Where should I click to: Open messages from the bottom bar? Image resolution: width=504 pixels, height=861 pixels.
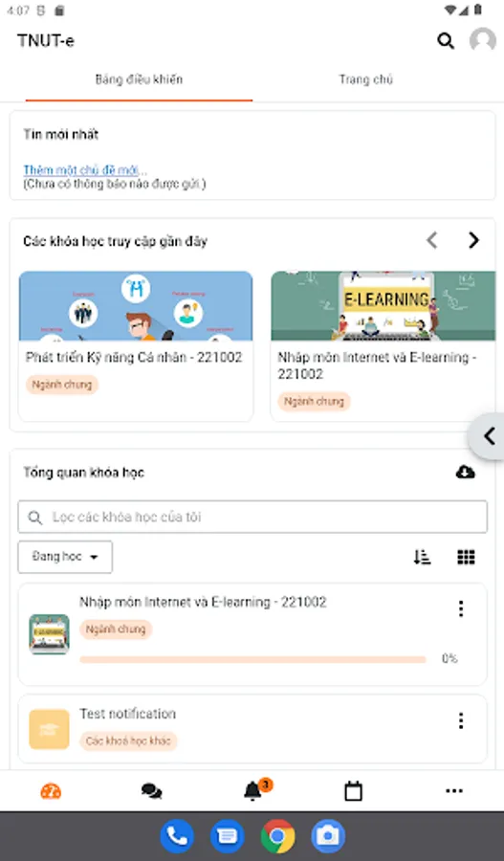[x=151, y=791]
